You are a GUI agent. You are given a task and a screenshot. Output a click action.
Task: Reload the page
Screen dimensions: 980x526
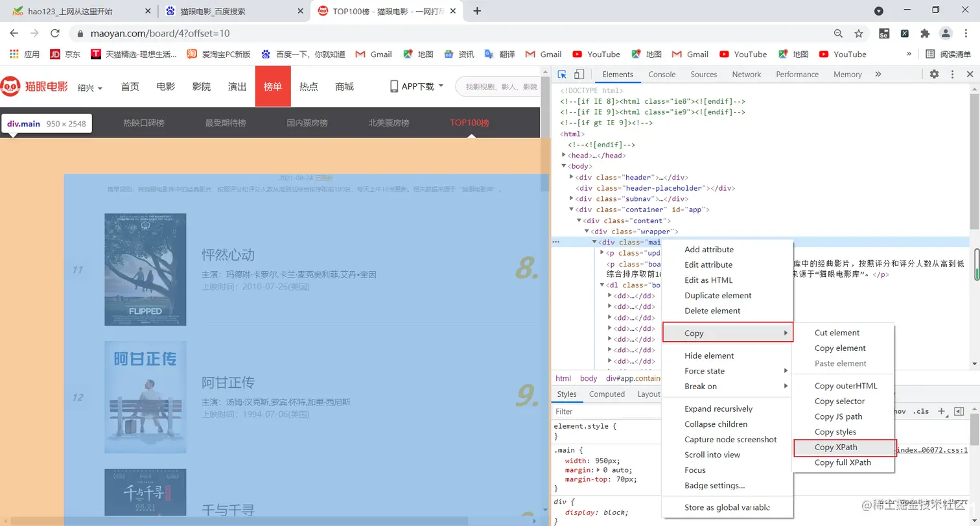55,33
